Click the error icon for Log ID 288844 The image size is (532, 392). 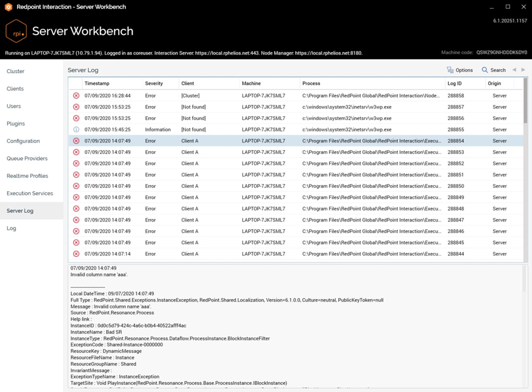pos(76,254)
